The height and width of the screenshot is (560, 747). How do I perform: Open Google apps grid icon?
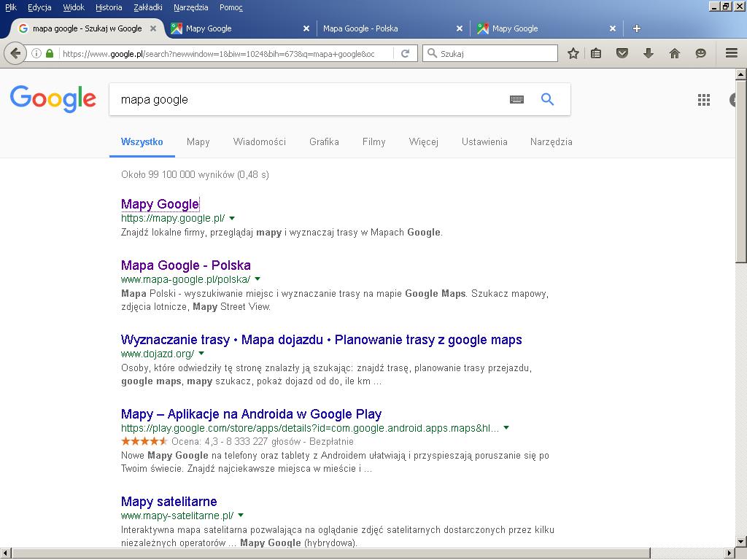(704, 99)
